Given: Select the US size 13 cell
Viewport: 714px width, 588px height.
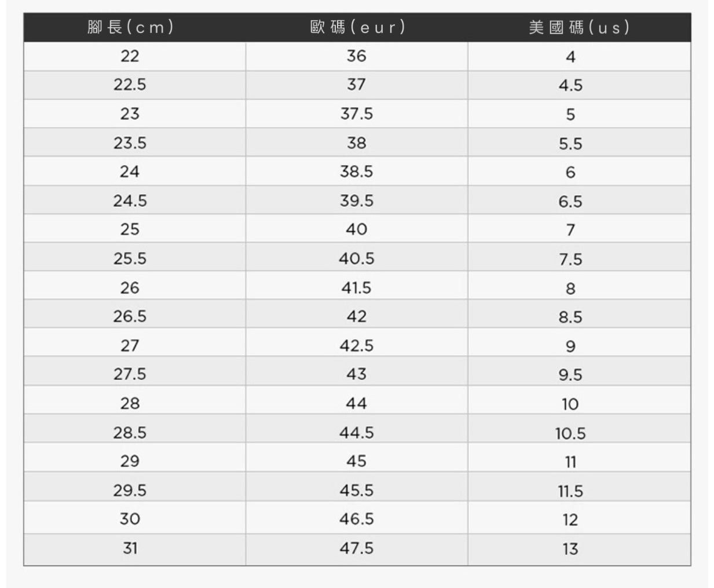Looking at the screenshot, I should 579,549.
